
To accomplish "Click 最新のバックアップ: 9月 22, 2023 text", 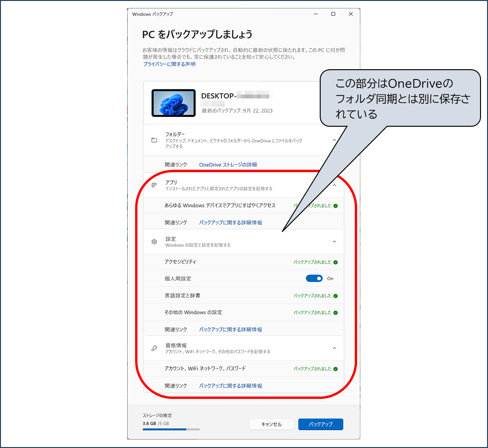I will (x=237, y=111).
